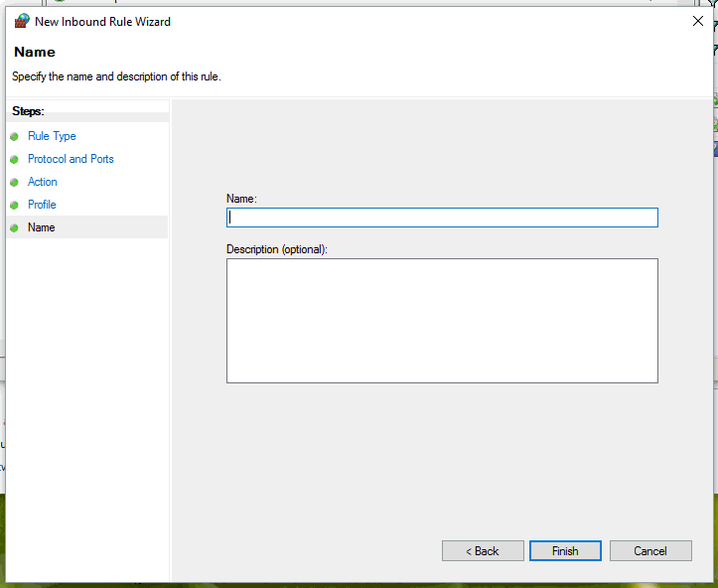Click the Name: field label
718x588 pixels.
click(x=241, y=199)
